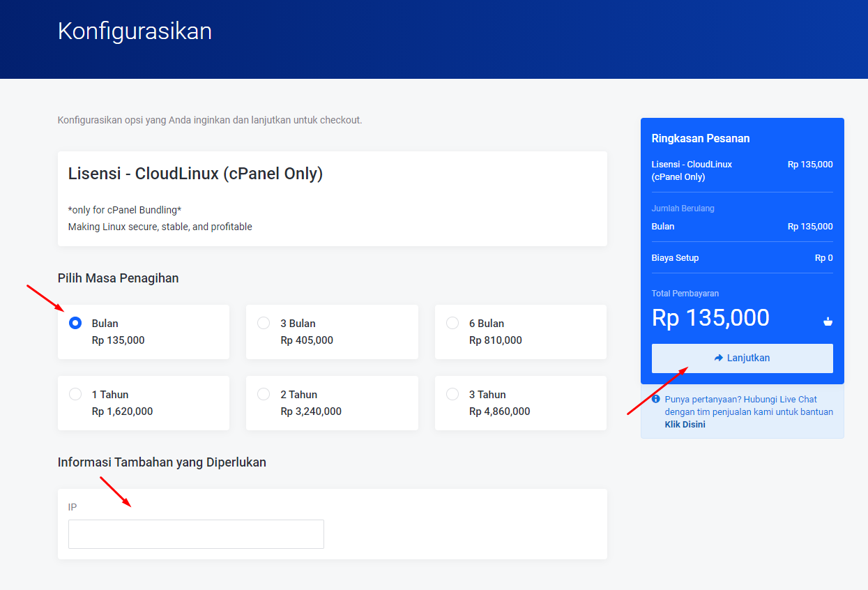Select the 1 Tahun radio button
This screenshot has height=590, width=868.
tap(75, 394)
